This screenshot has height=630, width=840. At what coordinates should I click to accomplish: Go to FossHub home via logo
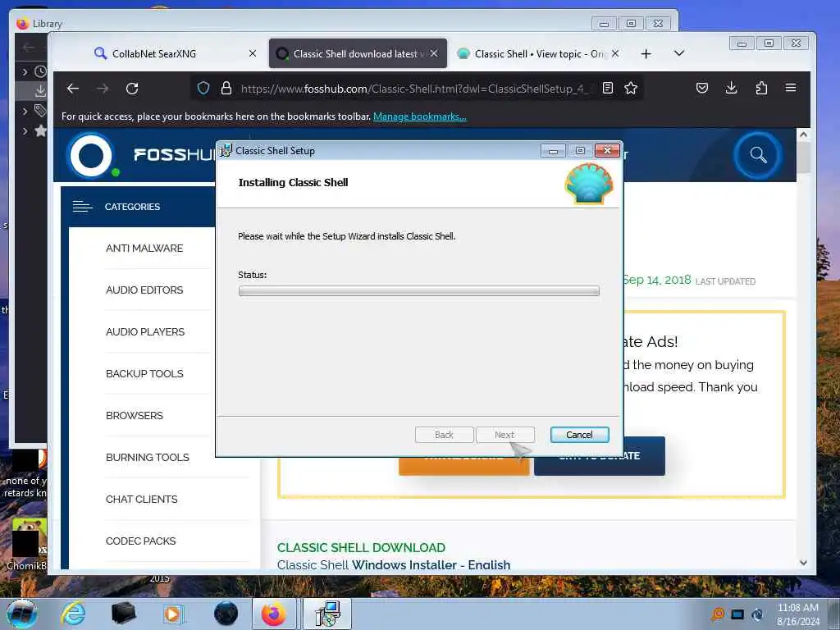pos(91,155)
